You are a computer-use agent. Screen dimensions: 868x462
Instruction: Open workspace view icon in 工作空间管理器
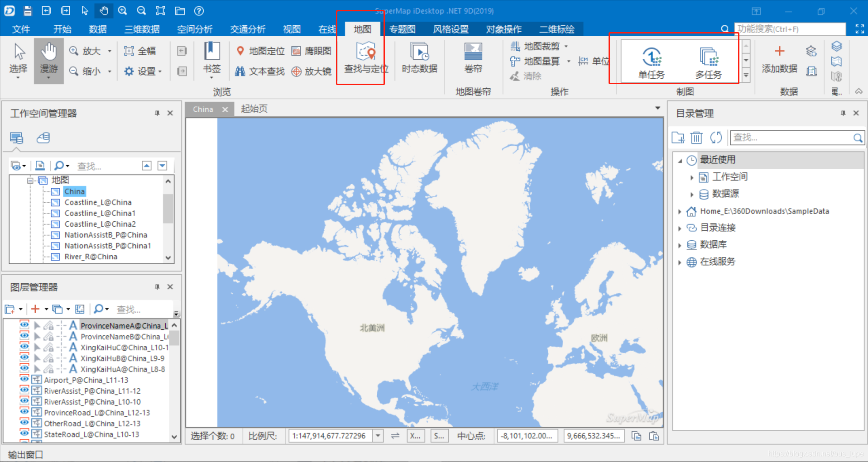click(17, 138)
